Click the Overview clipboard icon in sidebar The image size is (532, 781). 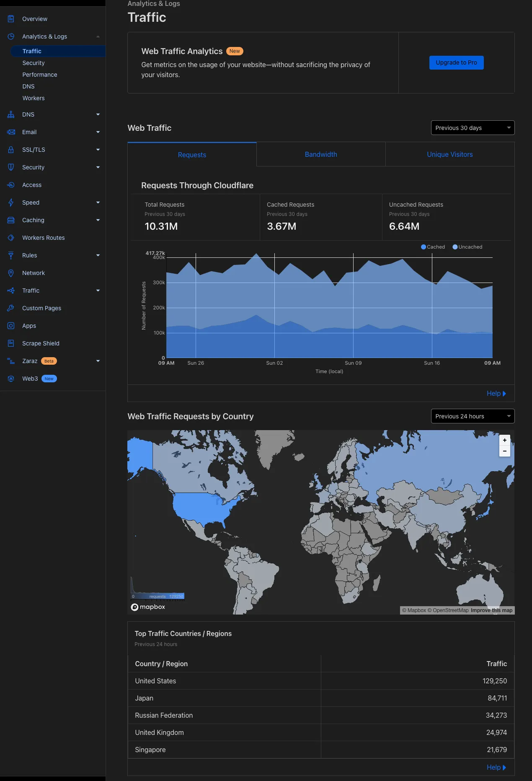coord(11,19)
